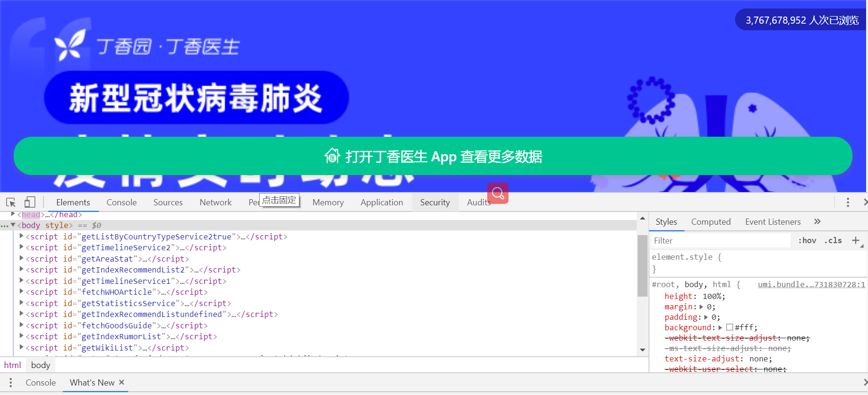The height and width of the screenshot is (395, 868).
Task: Click the page view counter badge
Action: click(802, 20)
